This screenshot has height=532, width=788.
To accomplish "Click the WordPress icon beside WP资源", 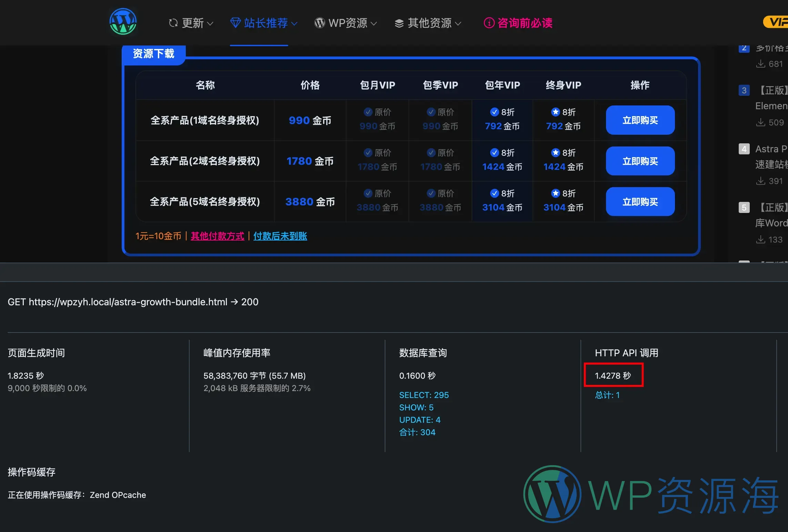I will (x=320, y=23).
